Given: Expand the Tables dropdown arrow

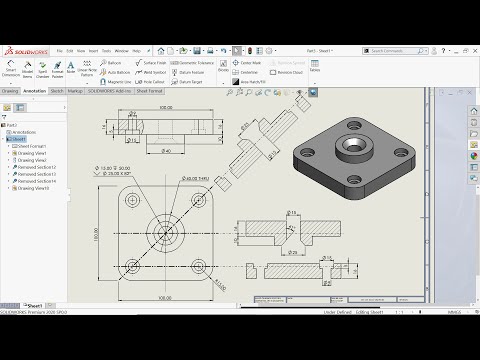Looking at the screenshot, I should pos(315,83).
